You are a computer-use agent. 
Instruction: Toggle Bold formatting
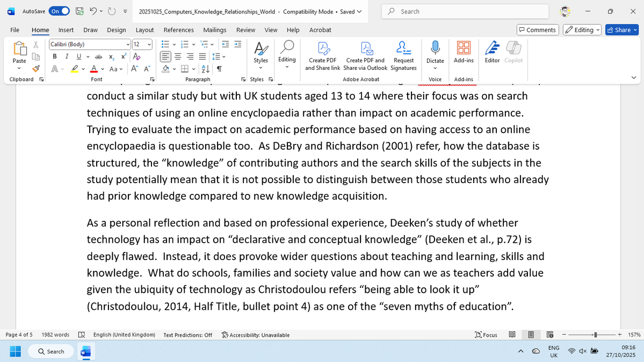click(55, 57)
